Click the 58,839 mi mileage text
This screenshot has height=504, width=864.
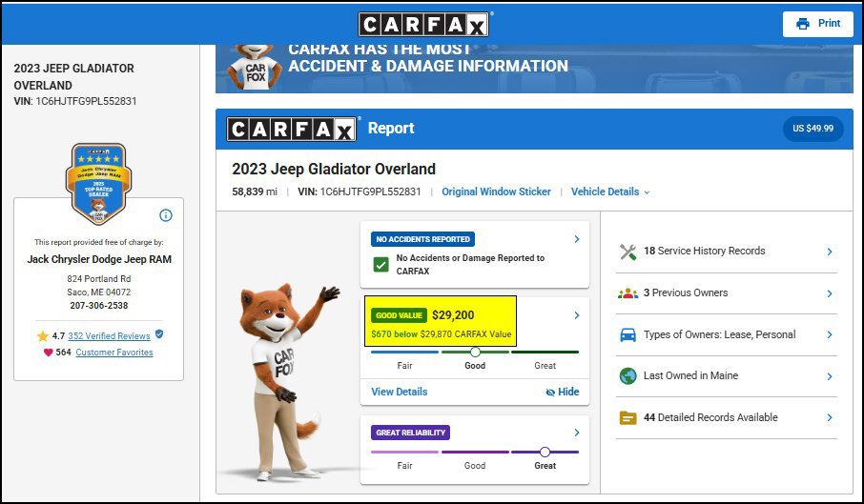point(255,192)
